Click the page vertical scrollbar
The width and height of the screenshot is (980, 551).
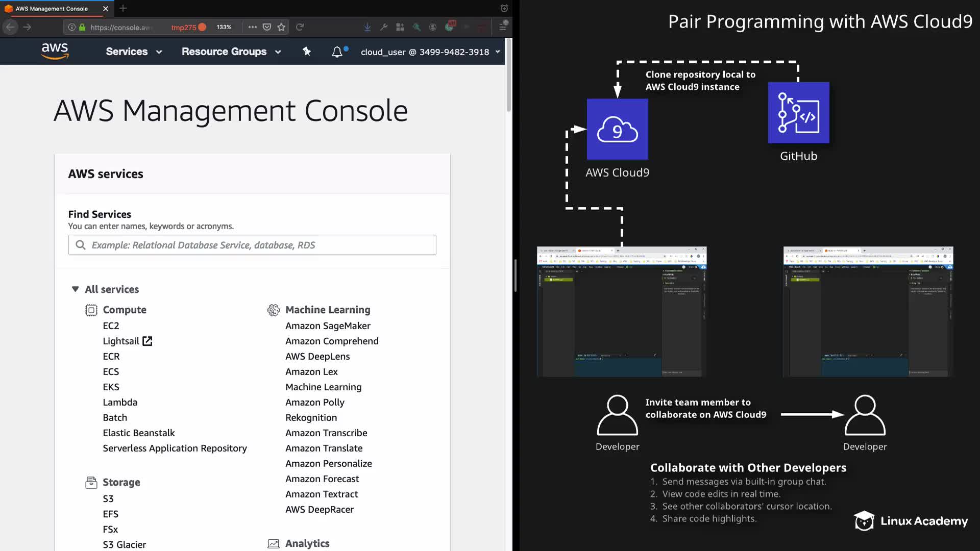coord(509,77)
